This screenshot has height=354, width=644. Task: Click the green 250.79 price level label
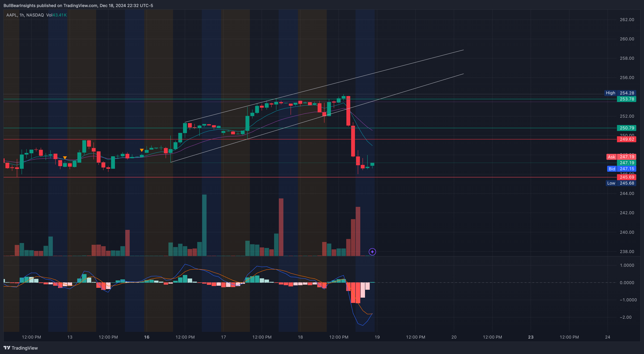(626, 128)
